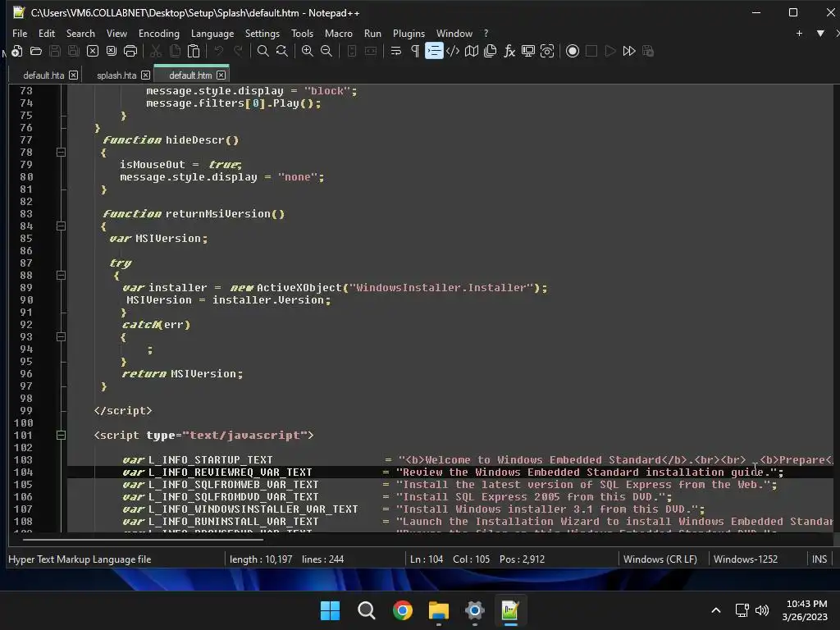Run macro multiple times icon

coord(629,51)
